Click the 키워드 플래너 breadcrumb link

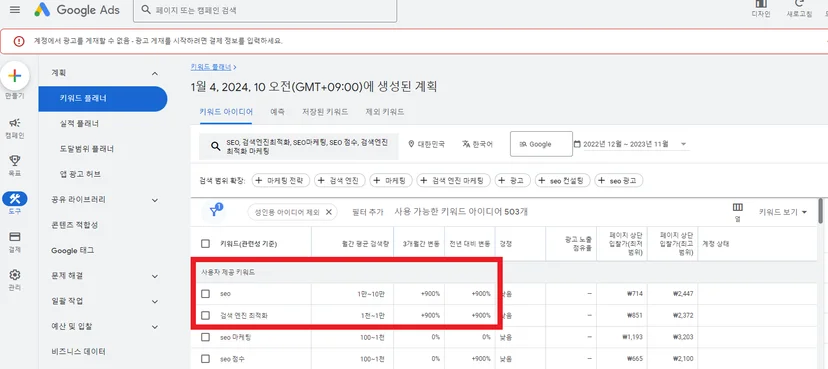[211, 67]
